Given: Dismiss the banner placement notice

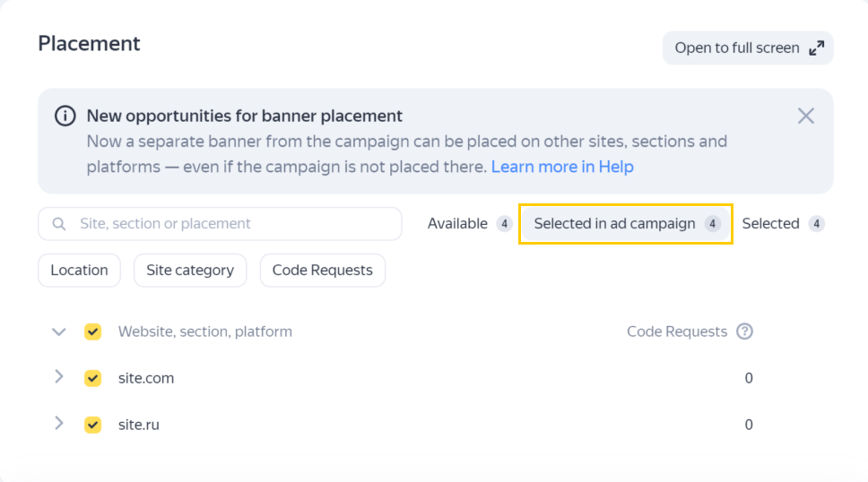Looking at the screenshot, I should click(806, 116).
